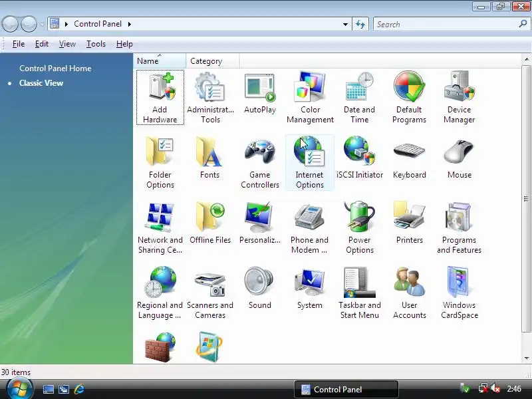Open Game Controllers
Screen dimensions: 532x399
coord(260,162)
